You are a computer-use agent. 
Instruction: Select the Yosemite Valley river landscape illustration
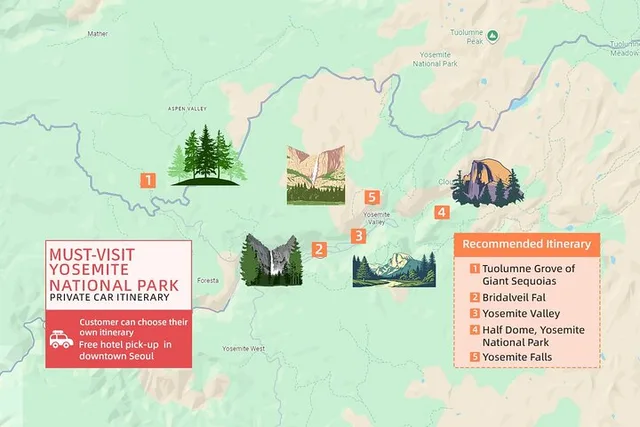click(x=394, y=270)
